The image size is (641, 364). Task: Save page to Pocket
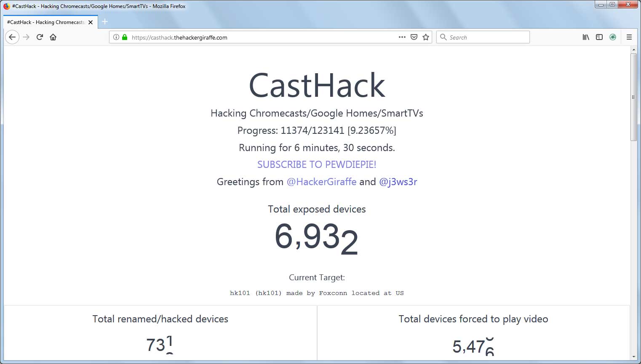pyautogui.click(x=414, y=37)
